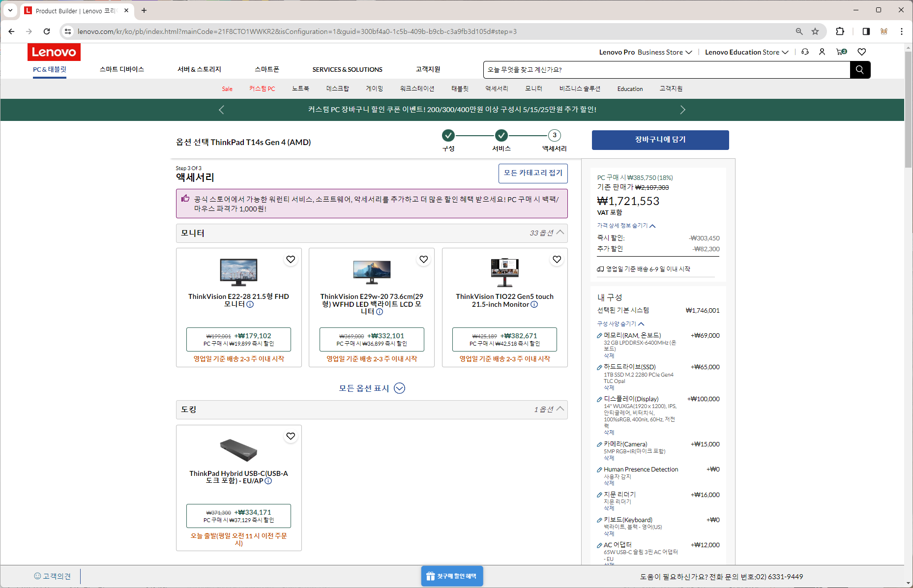This screenshot has height=588, width=913.
Task: Collapse the 도킹 category section
Action: click(560, 409)
